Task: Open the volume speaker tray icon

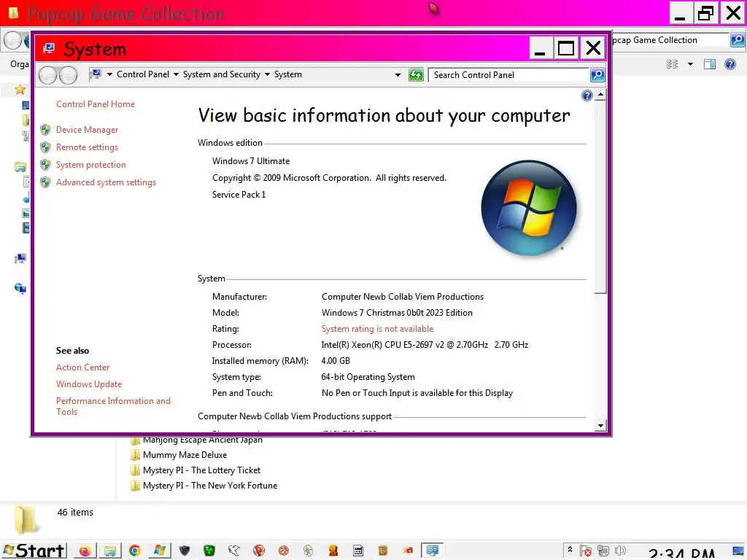Action: pos(620,551)
